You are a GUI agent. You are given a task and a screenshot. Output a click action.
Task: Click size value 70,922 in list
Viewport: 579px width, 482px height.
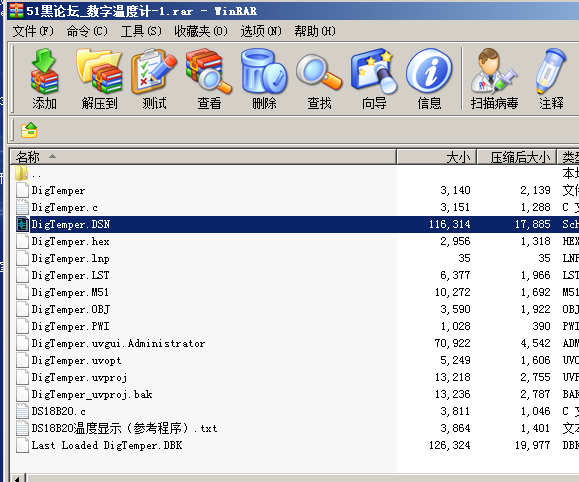[x=452, y=343]
